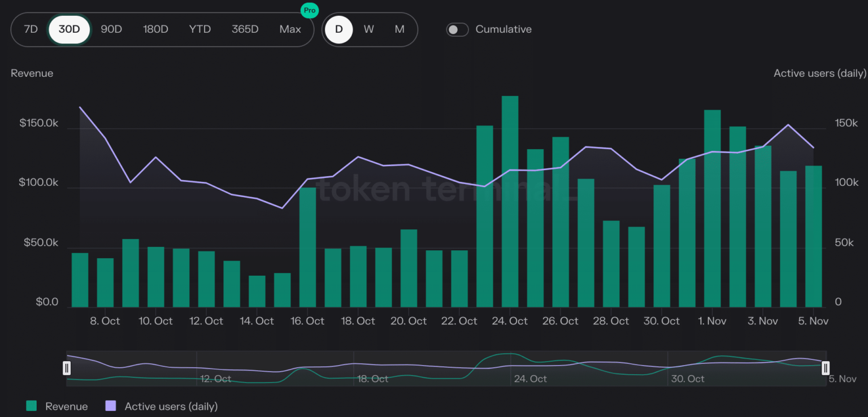The image size is (868, 417).
Task: Click the left range slider handle
Action: point(67,368)
